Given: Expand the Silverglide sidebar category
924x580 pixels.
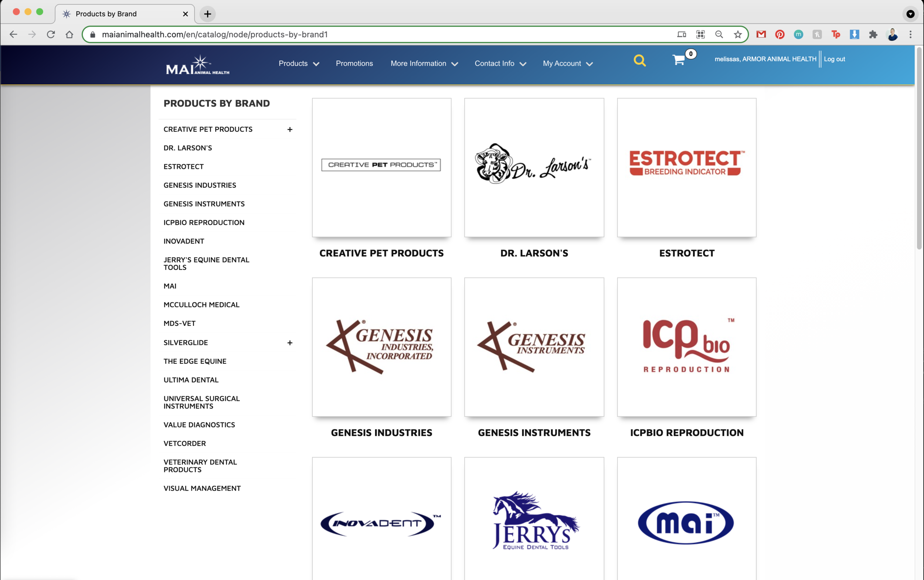Looking at the screenshot, I should coord(290,343).
